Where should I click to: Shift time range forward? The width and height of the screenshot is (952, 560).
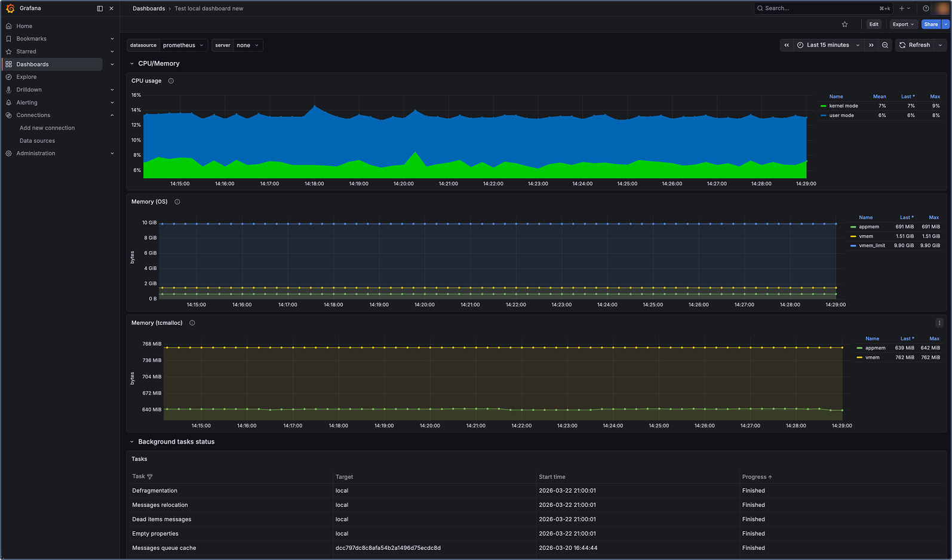tap(871, 45)
